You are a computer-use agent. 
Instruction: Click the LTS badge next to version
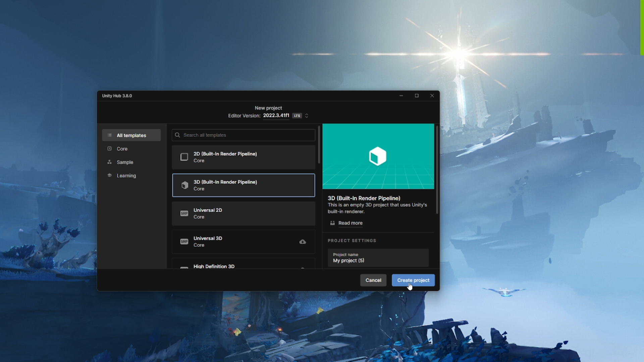click(x=297, y=116)
